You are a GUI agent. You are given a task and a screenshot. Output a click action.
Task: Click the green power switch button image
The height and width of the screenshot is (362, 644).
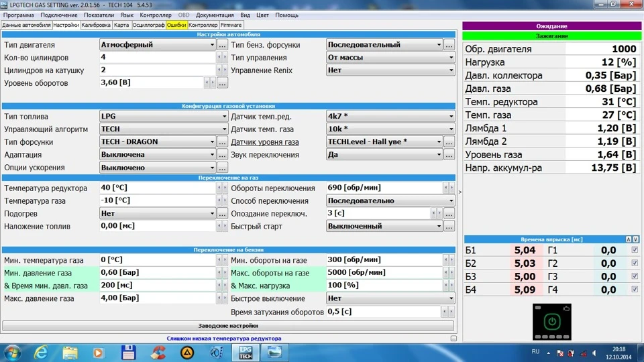click(x=551, y=321)
